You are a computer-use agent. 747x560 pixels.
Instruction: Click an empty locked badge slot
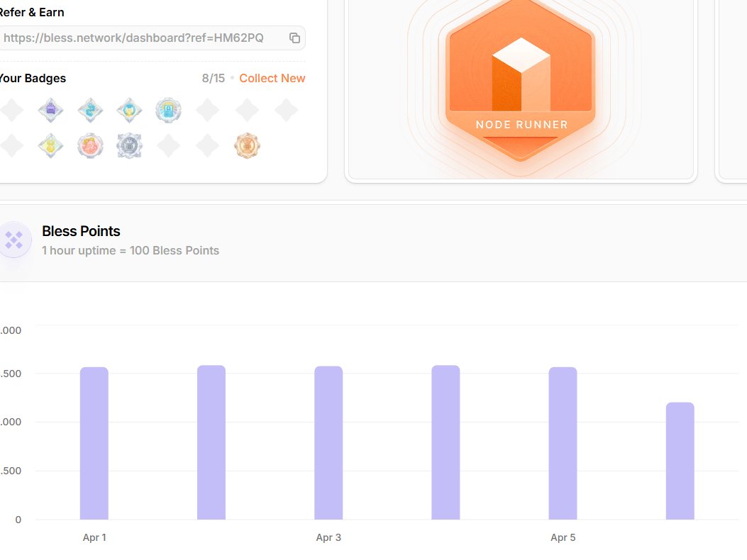click(x=207, y=110)
